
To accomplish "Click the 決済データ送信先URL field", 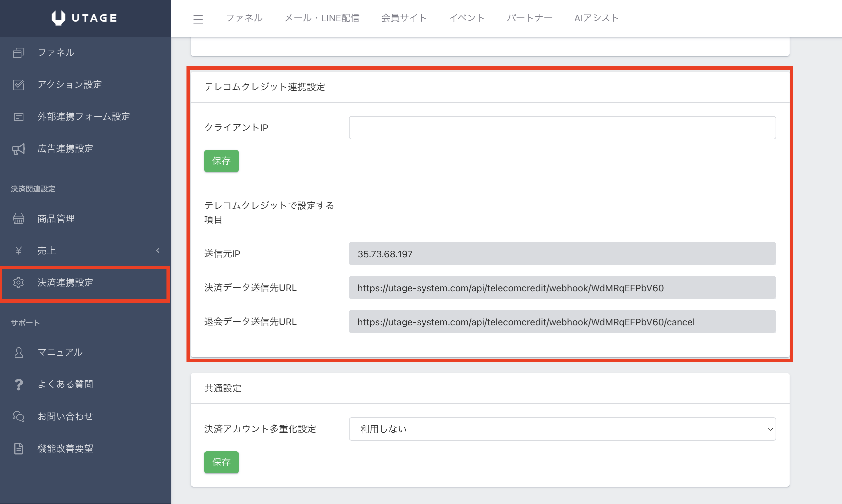I will click(x=562, y=288).
